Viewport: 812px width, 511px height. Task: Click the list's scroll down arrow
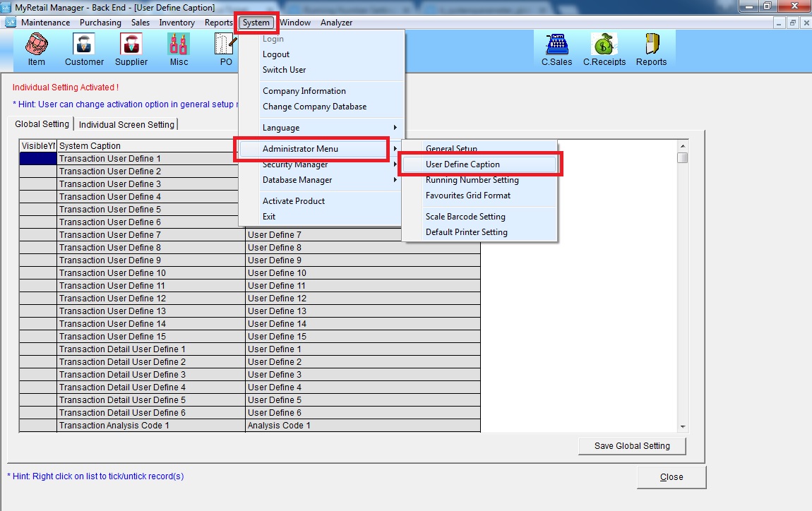pos(683,426)
